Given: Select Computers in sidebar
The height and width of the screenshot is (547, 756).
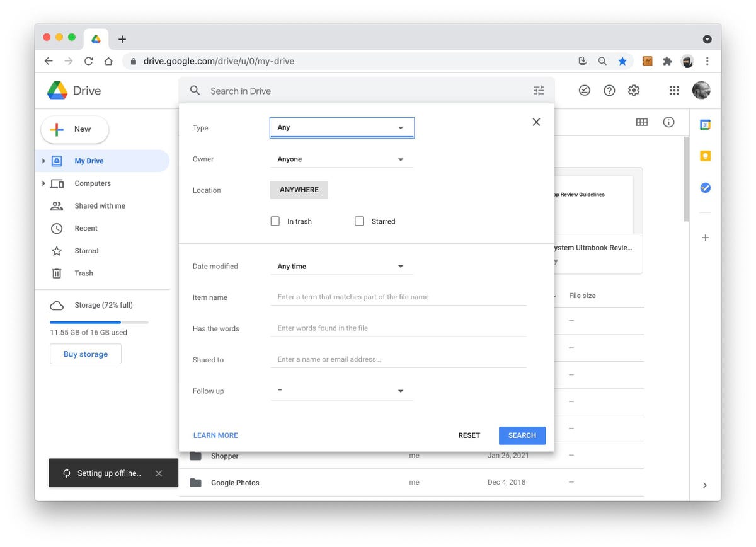Looking at the screenshot, I should pyautogui.click(x=93, y=183).
